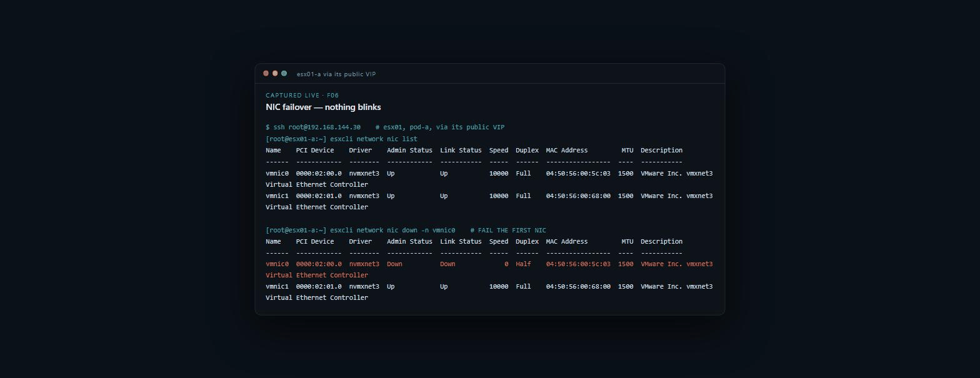The width and height of the screenshot is (980, 378).
Task: Click the red 'Virtual Ethernet Controller' line
Action: click(x=317, y=275)
